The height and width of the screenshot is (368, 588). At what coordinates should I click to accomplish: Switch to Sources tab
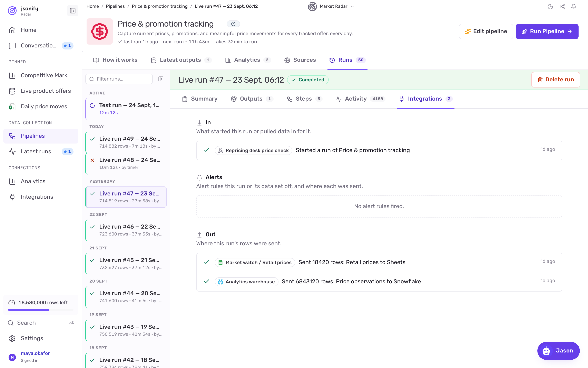pos(300,60)
